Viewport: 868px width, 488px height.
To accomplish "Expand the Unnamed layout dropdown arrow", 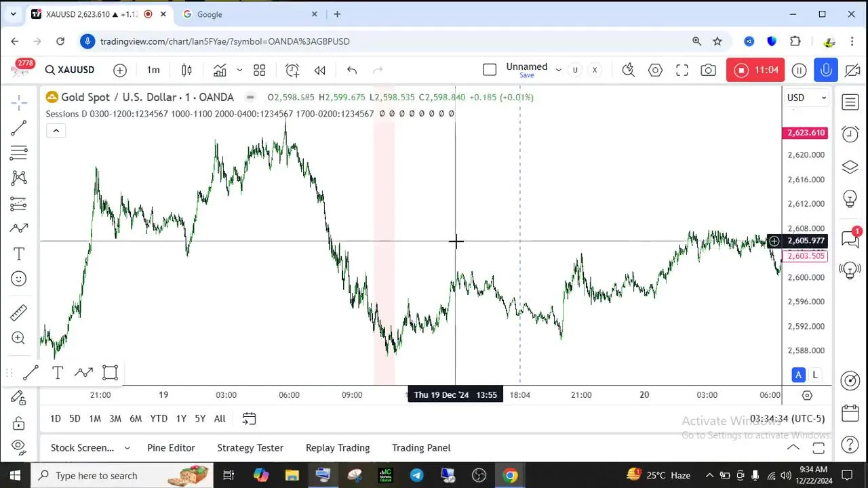I will [558, 70].
